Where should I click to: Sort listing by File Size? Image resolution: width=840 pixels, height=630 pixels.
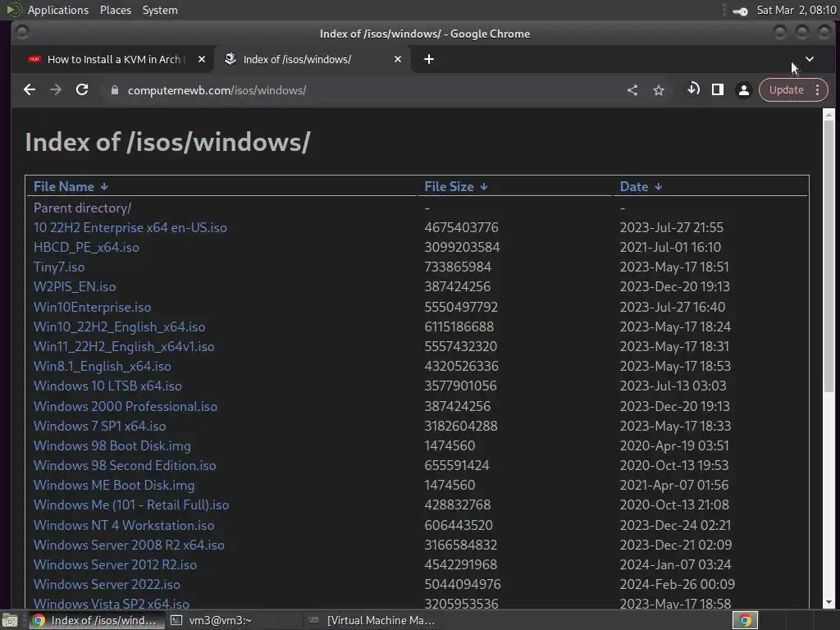pyautogui.click(x=449, y=186)
